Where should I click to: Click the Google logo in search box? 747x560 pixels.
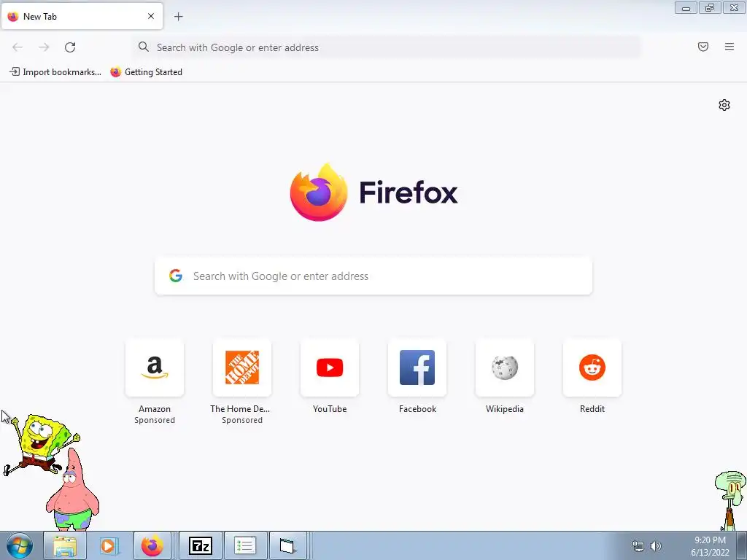[176, 276]
